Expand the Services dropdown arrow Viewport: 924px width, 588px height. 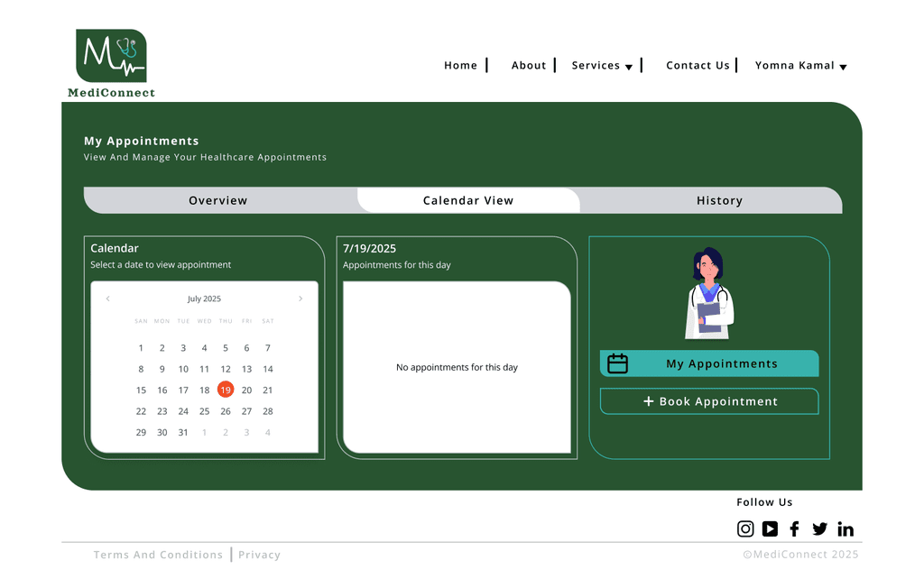pos(629,67)
